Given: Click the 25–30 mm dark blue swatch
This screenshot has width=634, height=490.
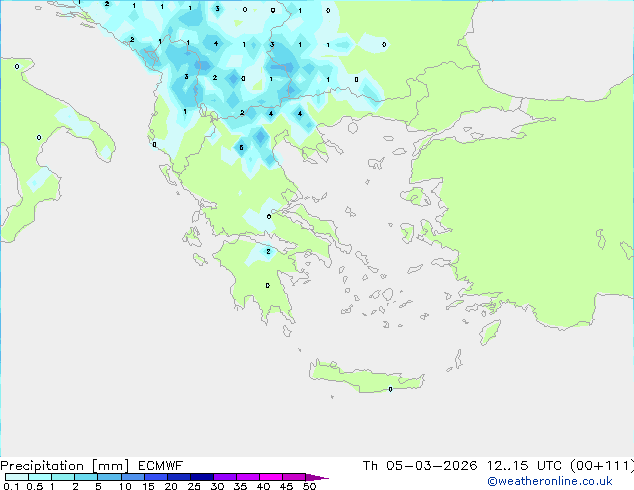Looking at the screenshot, I should (x=201, y=477).
